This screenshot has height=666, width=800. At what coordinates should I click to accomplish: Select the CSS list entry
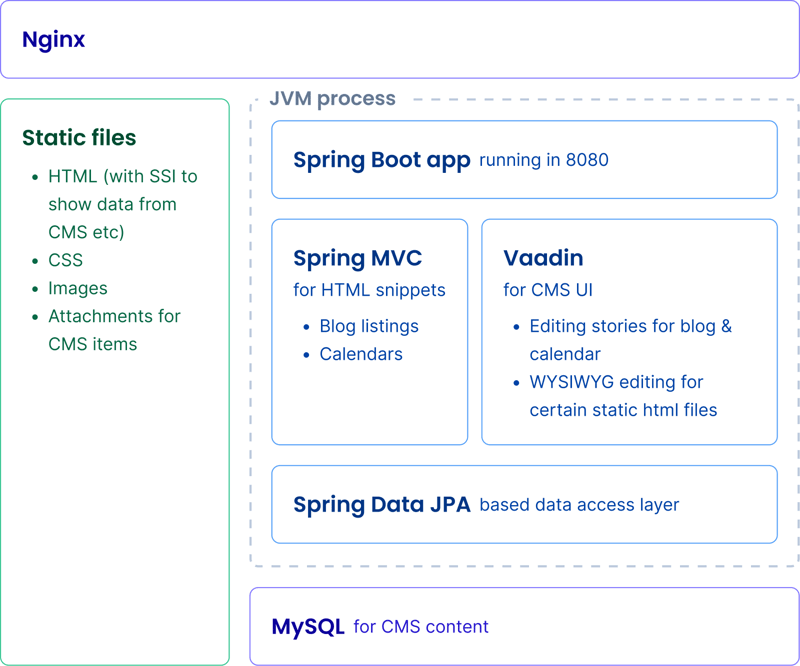coord(65,260)
